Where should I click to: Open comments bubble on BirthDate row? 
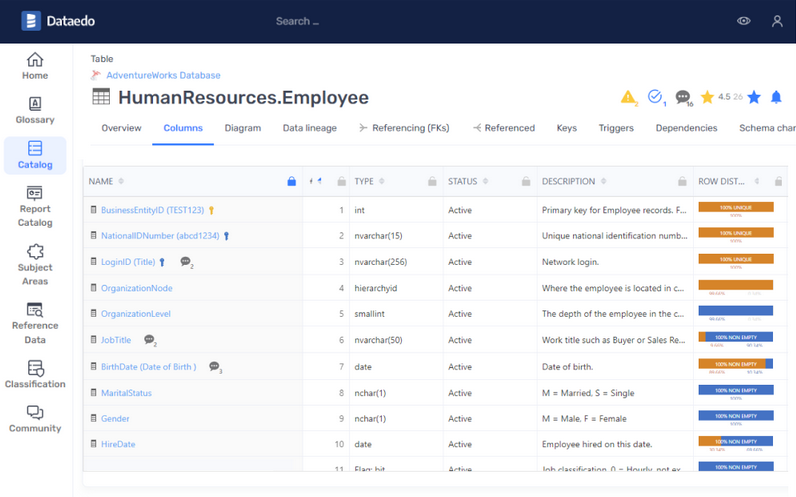215,367
